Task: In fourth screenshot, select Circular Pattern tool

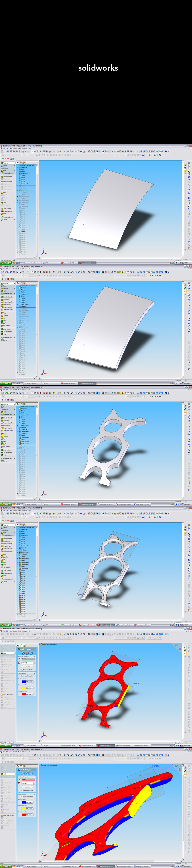Action: pyautogui.click(x=6, y=573)
